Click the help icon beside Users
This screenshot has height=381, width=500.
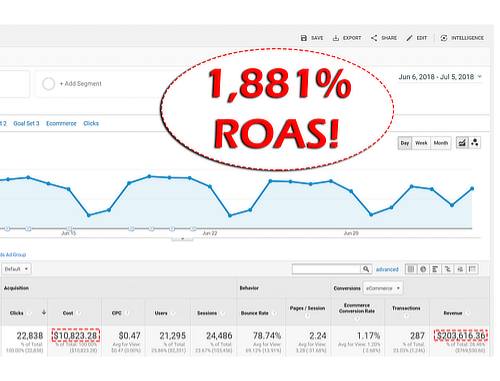pyautogui.click(x=173, y=313)
